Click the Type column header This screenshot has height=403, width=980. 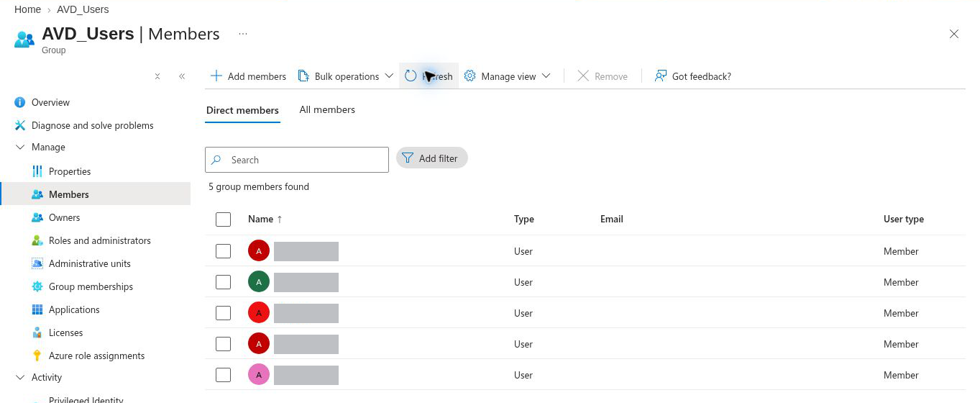tap(524, 219)
